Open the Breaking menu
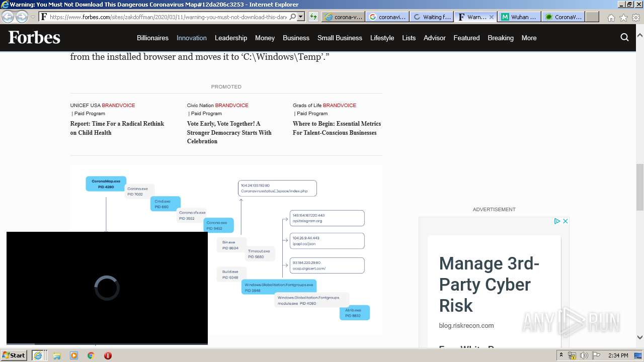Screen dimensions: 644x362 (x=501, y=38)
